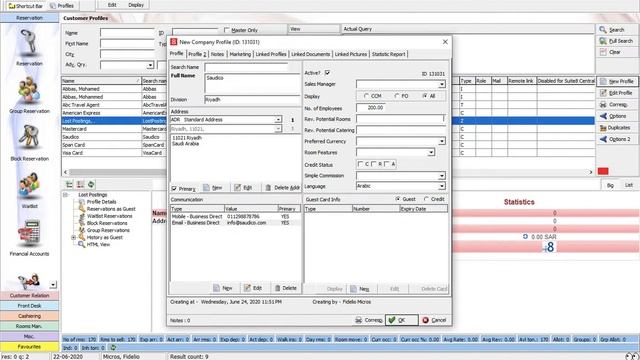Select the Credit radio in Guest Card Info

tap(426, 199)
